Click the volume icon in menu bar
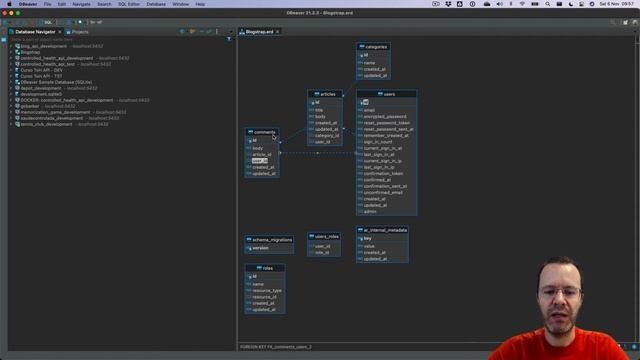 coord(499,4)
